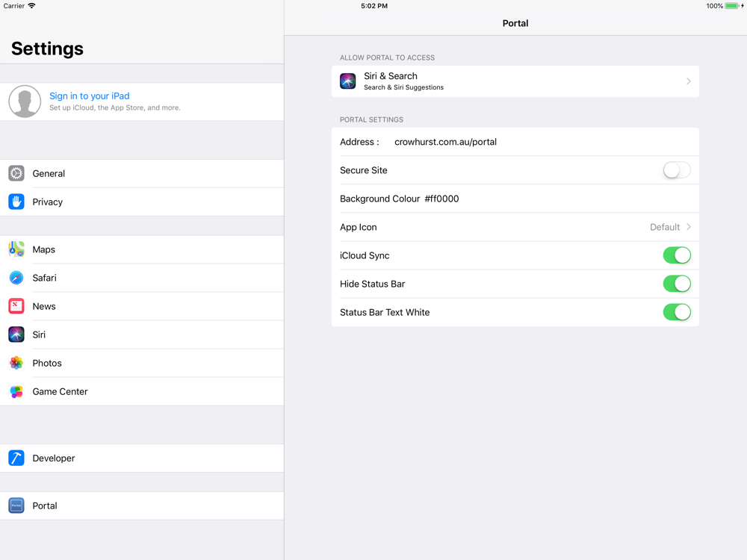Select Photos in settings list
The width and height of the screenshot is (747, 560).
tap(142, 363)
